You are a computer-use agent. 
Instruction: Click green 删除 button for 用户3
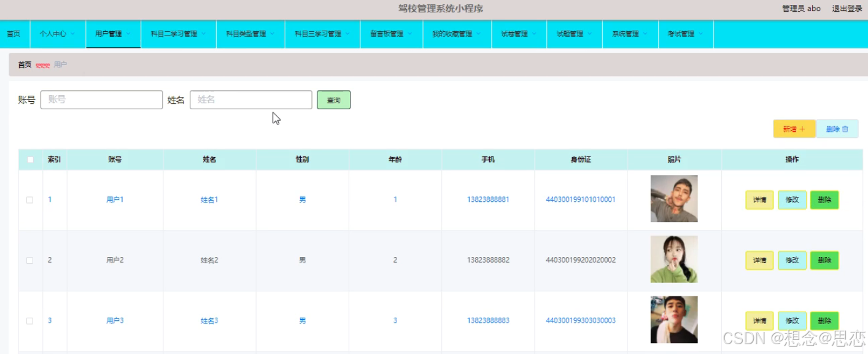[x=824, y=321]
